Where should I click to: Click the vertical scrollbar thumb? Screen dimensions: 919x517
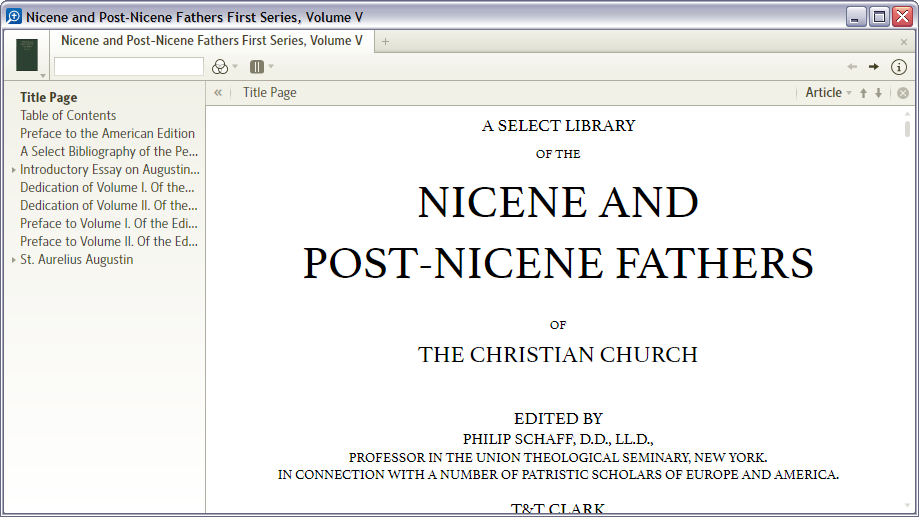coord(907,129)
